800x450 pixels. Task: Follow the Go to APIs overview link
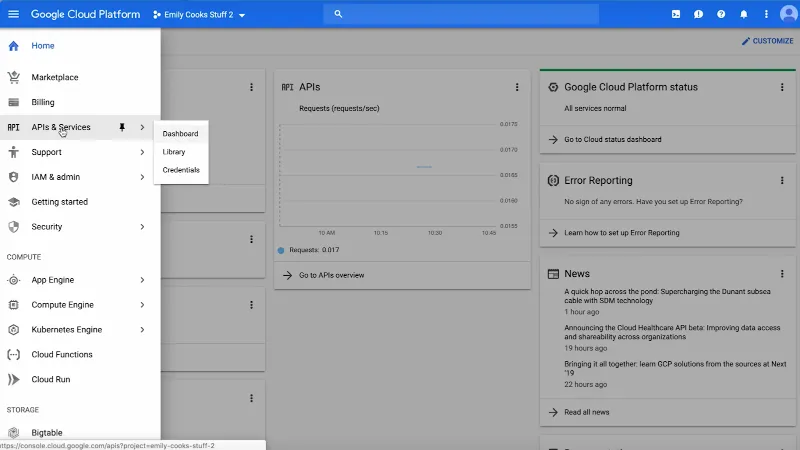tap(331, 275)
